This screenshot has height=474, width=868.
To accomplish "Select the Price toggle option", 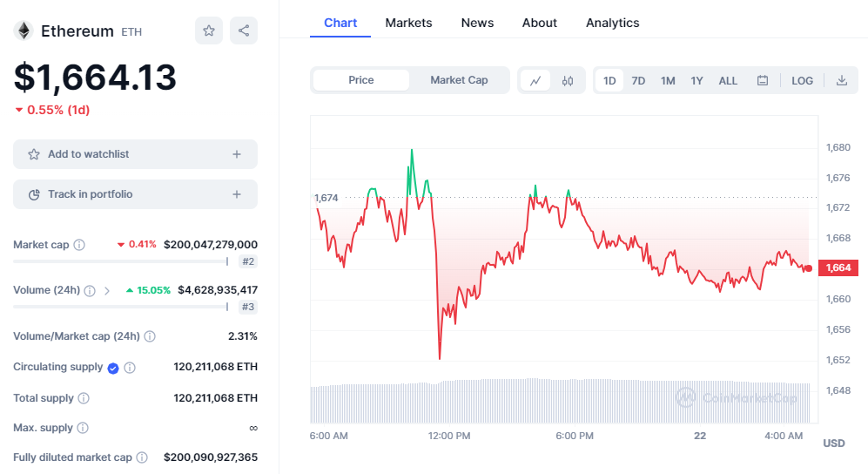I will 361,80.
